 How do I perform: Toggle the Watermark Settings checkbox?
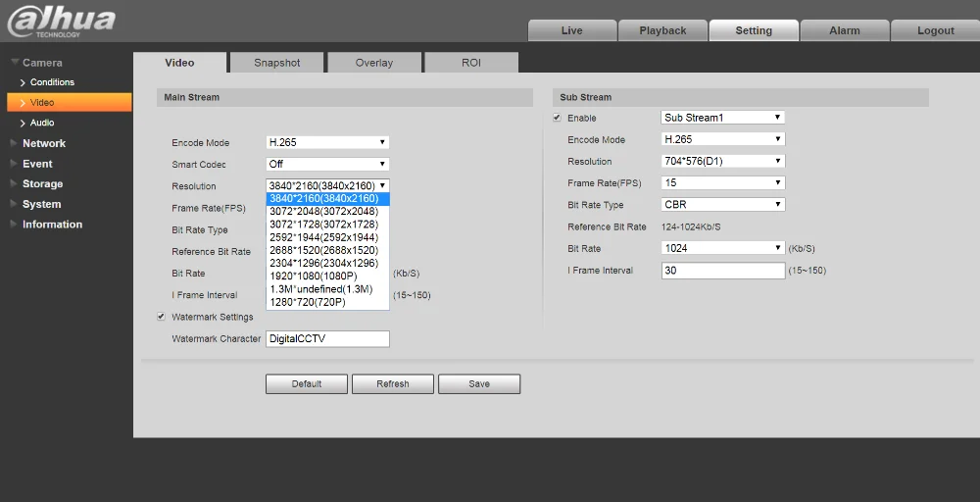(x=162, y=317)
